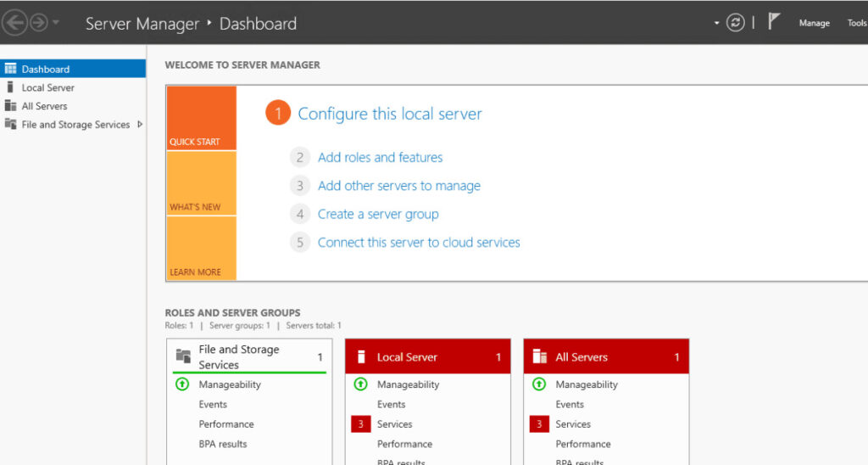Select All Servers in the sidebar

coord(73,106)
